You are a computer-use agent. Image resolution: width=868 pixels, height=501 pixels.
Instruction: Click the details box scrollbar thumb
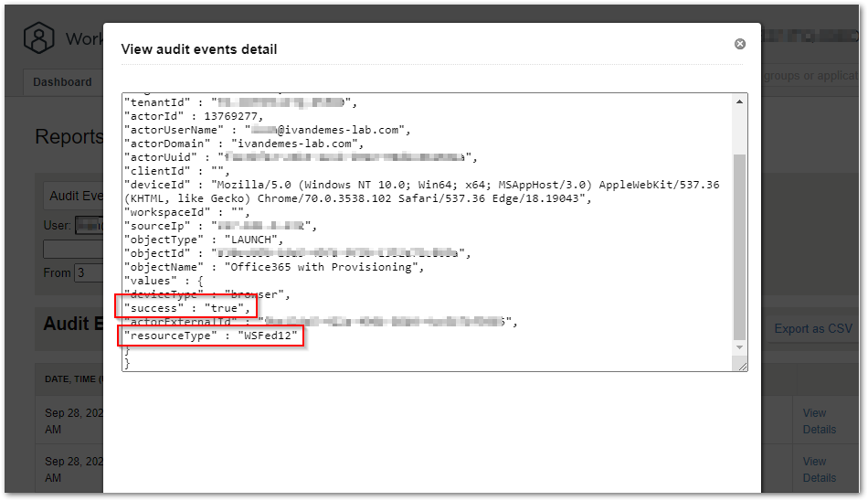[x=739, y=247]
